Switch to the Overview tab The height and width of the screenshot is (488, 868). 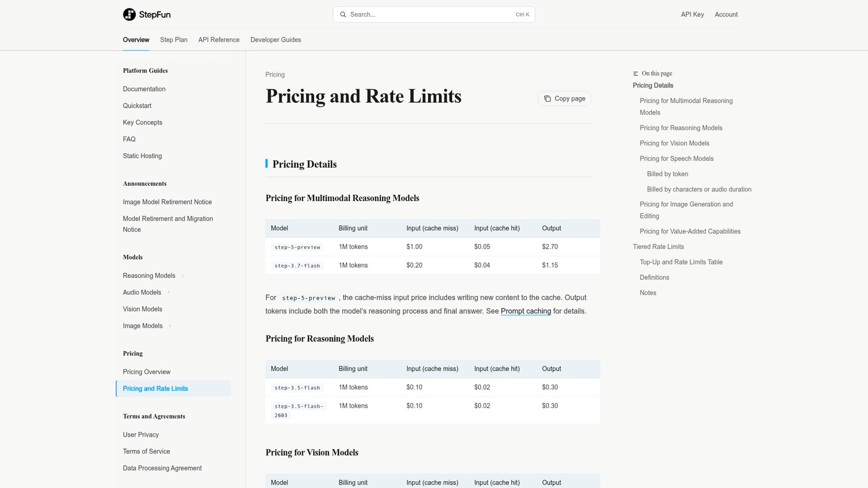pyautogui.click(x=136, y=40)
